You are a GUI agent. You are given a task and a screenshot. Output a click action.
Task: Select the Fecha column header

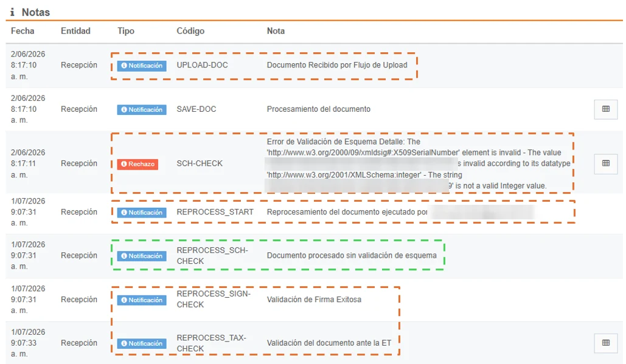(23, 31)
